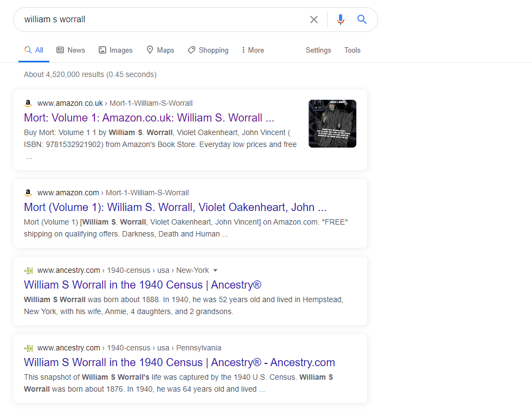Show the search Tools options
This screenshot has width=532, height=409.
point(352,50)
